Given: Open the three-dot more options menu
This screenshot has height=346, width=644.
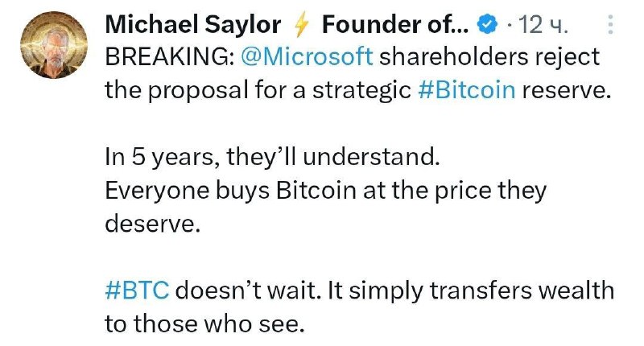Looking at the screenshot, I should coord(611,25).
